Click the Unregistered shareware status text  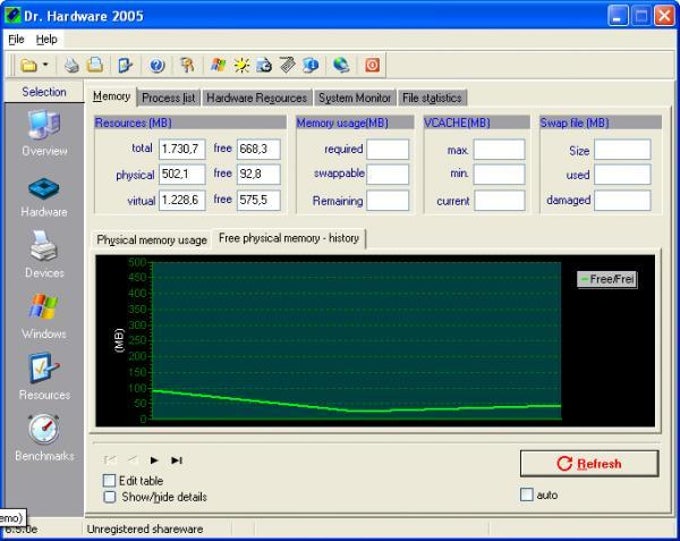coord(145,529)
